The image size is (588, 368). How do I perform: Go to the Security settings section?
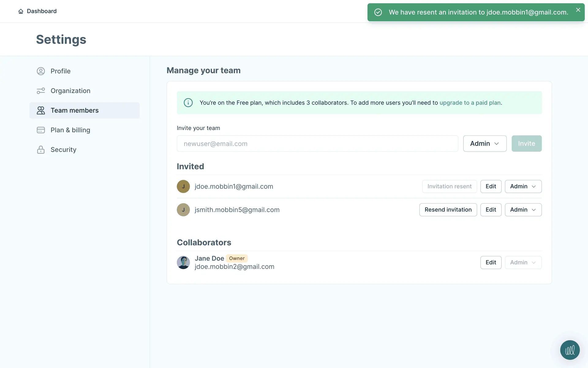pos(63,150)
